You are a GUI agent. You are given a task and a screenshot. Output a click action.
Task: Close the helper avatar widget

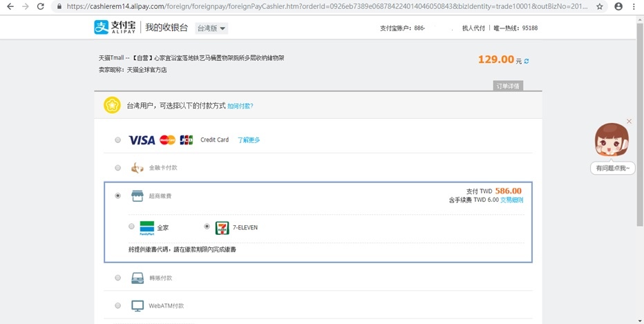629,121
